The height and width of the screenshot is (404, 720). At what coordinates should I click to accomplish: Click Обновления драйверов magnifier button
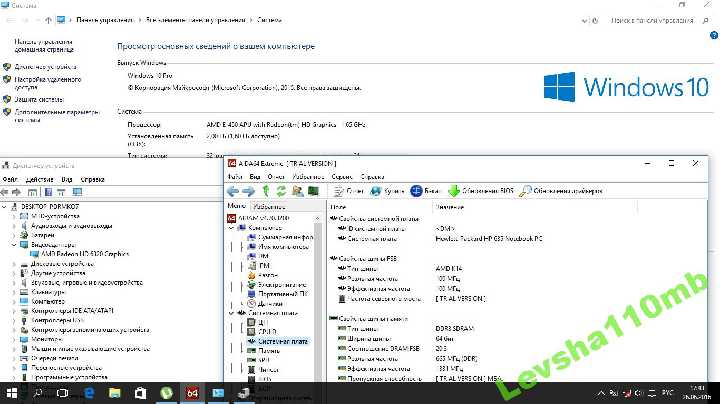[561, 191]
